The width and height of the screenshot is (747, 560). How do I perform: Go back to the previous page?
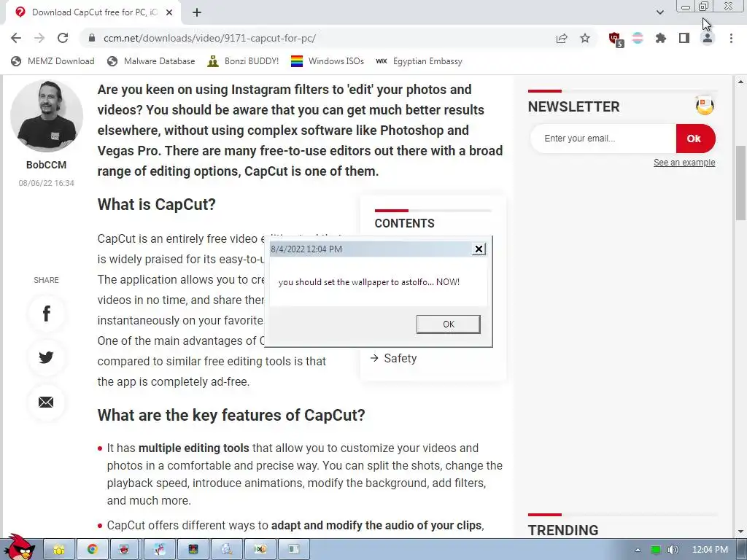click(16, 38)
